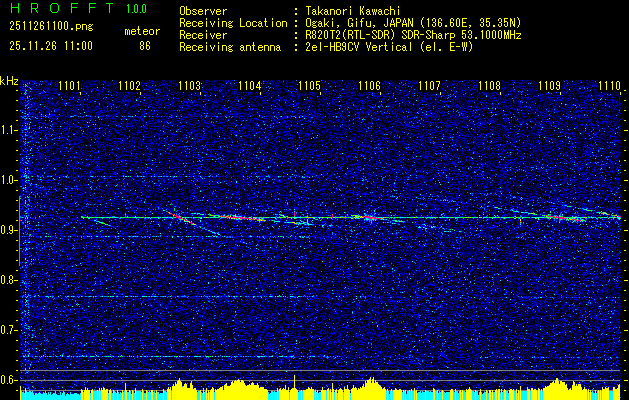Click the HROFFT title text
Image resolution: width=629 pixels, height=400 pixels.
62,8
